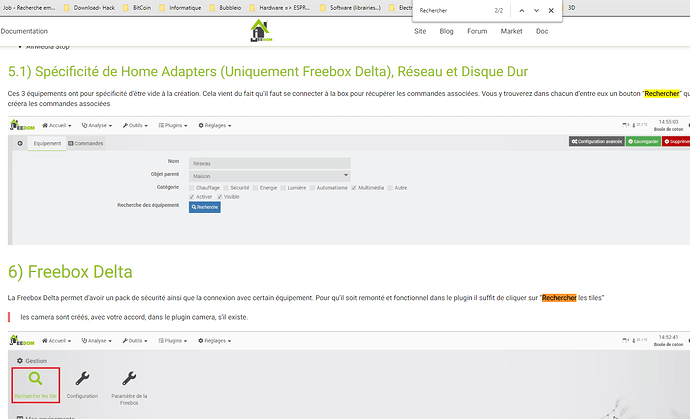Open the Download- Hack bookmark folder
This screenshot has height=419, width=690.
point(89,7)
